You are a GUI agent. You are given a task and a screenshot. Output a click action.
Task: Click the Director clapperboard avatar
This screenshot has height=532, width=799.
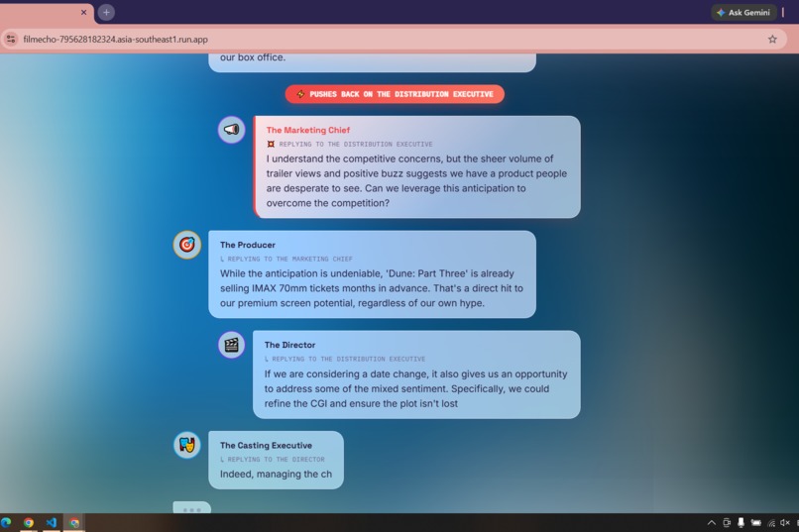pos(231,345)
